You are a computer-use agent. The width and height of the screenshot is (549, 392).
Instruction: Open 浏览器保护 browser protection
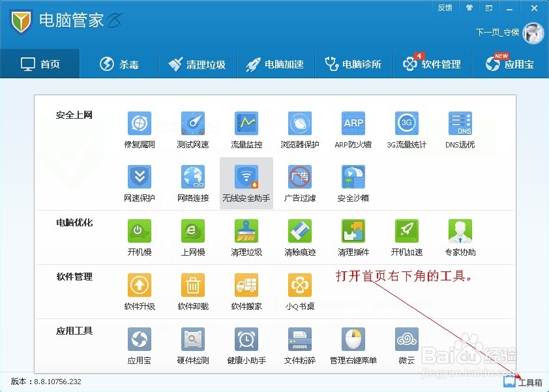click(300, 130)
